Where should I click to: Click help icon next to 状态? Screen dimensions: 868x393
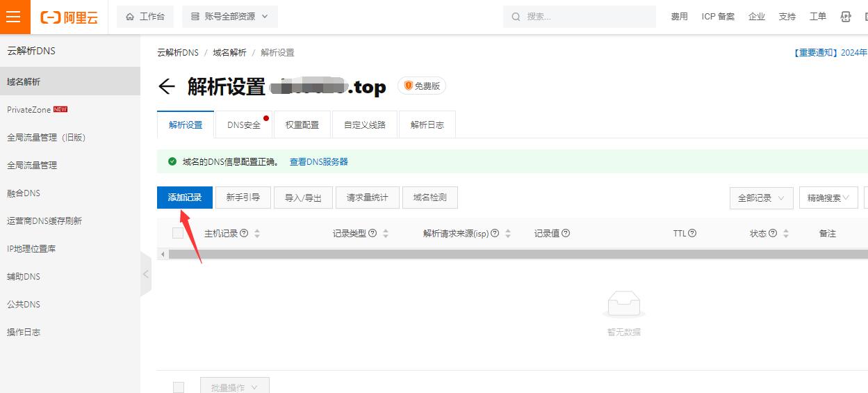[772, 234]
